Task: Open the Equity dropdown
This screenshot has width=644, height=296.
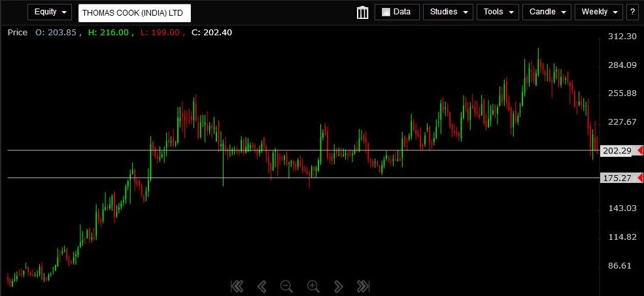Action: coord(50,12)
